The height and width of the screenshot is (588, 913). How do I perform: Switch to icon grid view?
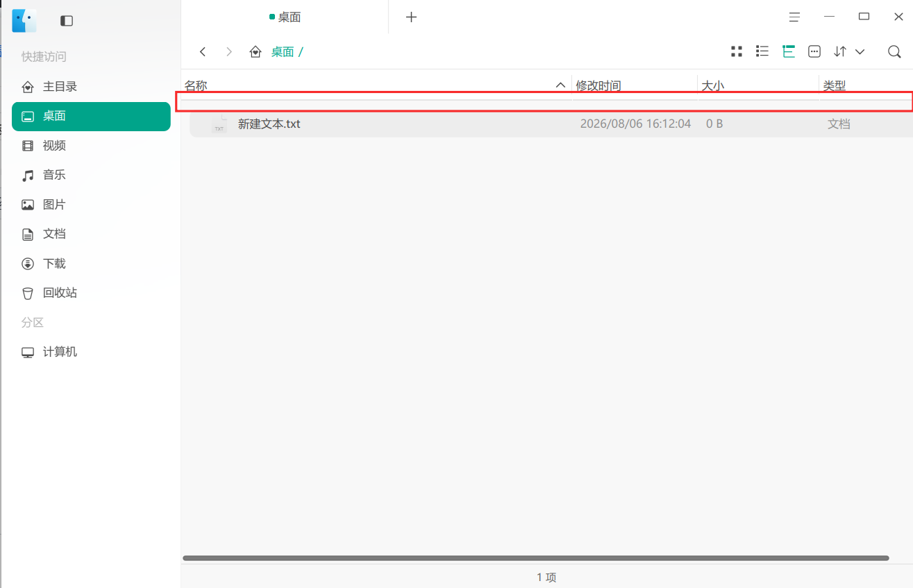pyautogui.click(x=737, y=51)
